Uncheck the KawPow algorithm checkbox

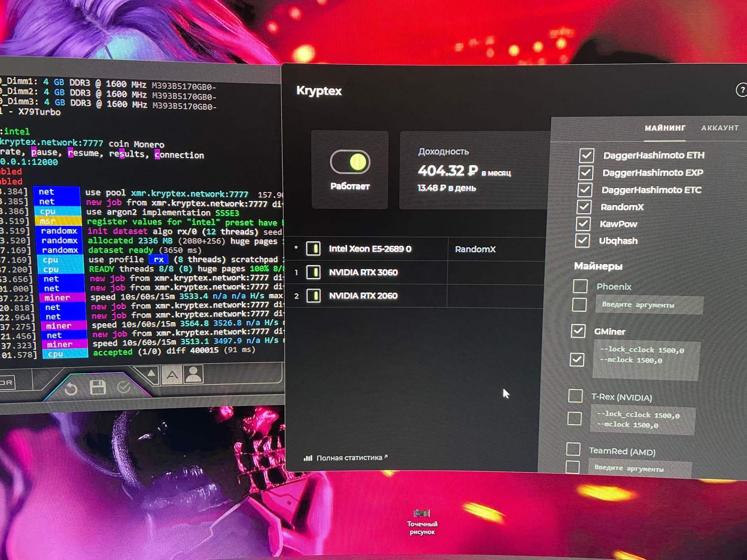[583, 224]
